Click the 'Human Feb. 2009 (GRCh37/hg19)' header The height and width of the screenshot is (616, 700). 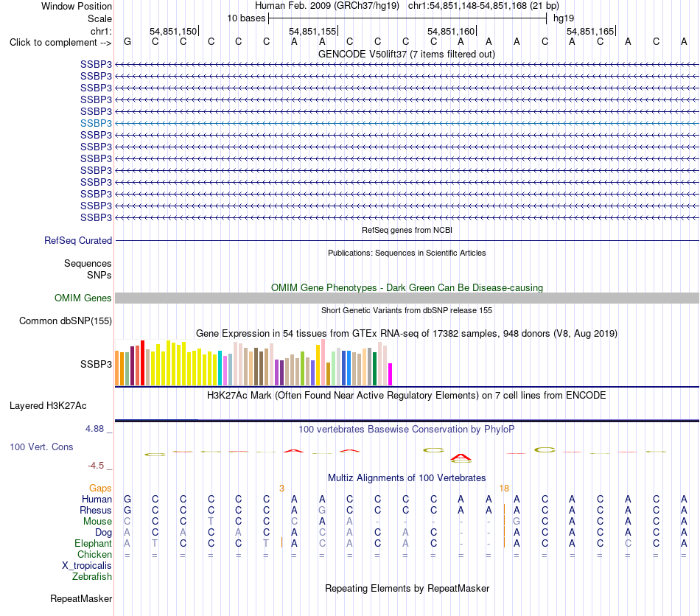click(327, 6)
